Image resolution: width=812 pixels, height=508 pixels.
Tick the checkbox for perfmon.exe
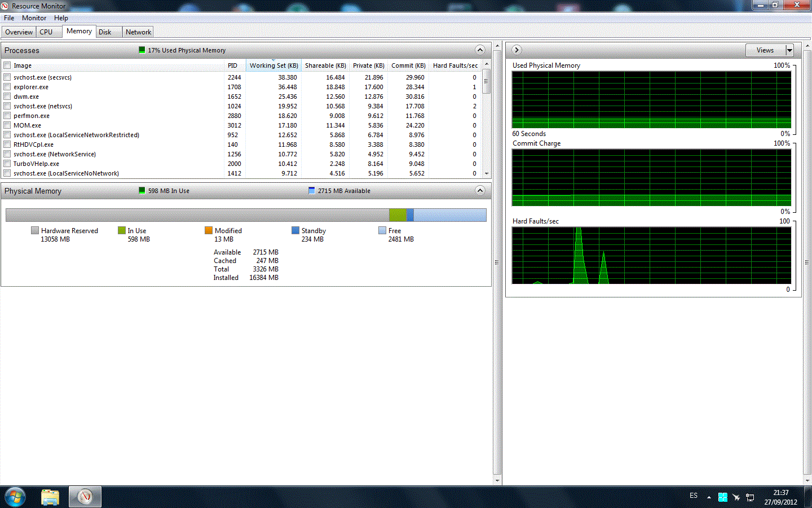click(x=7, y=116)
